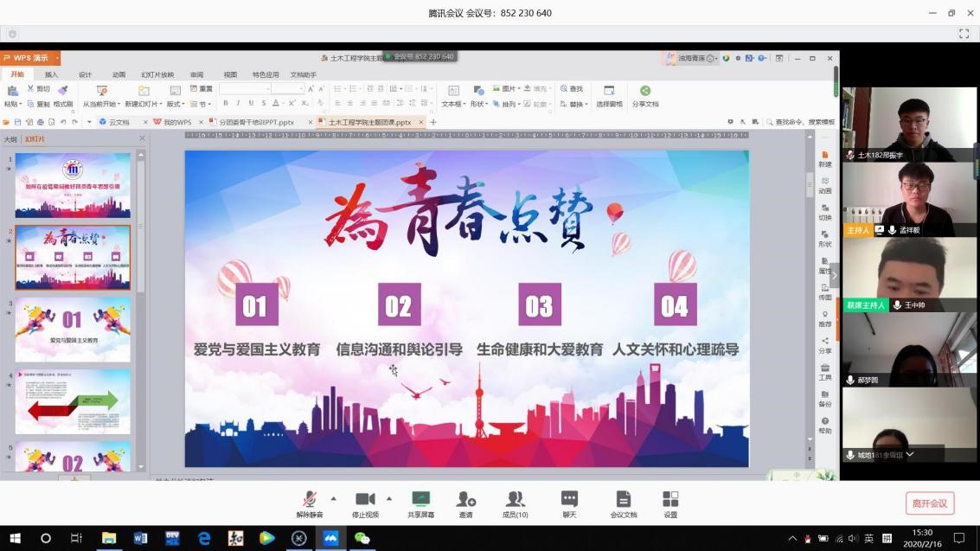Open the Invite (邀请) icon
The width and height of the screenshot is (980, 551).
click(x=466, y=500)
